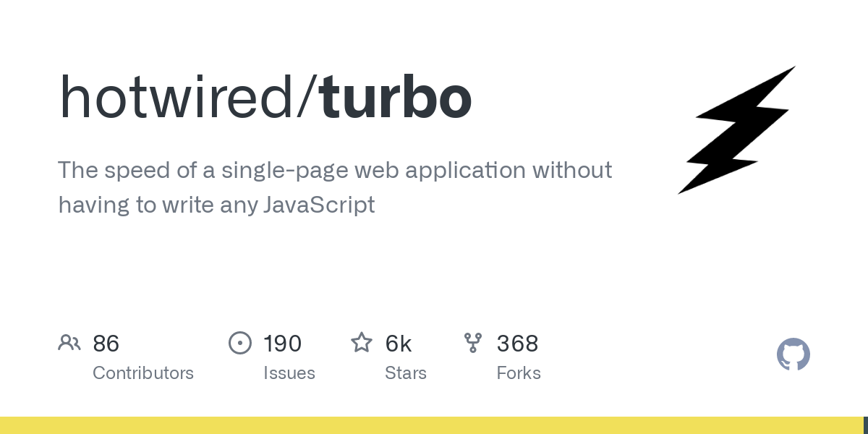
Task: Select the Stars label text
Action: point(406,373)
